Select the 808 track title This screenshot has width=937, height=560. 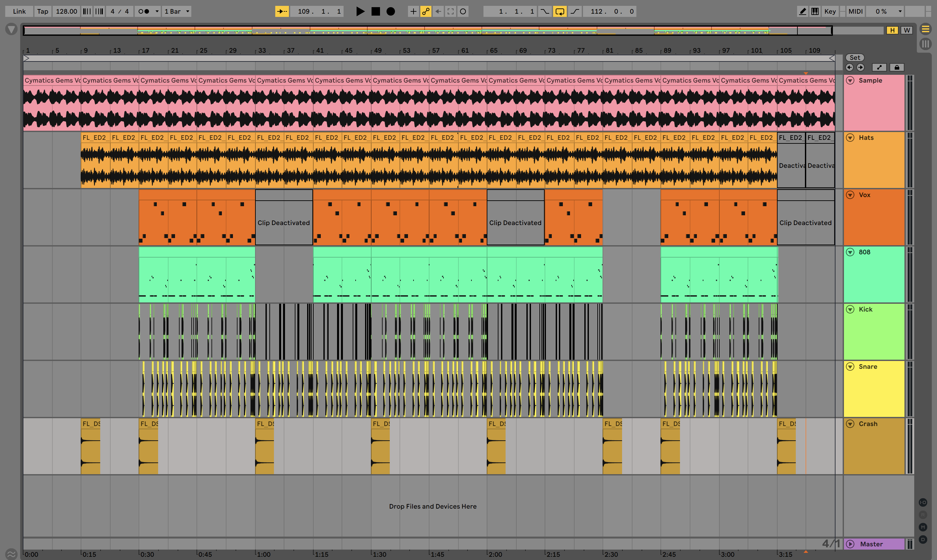click(x=864, y=252)
